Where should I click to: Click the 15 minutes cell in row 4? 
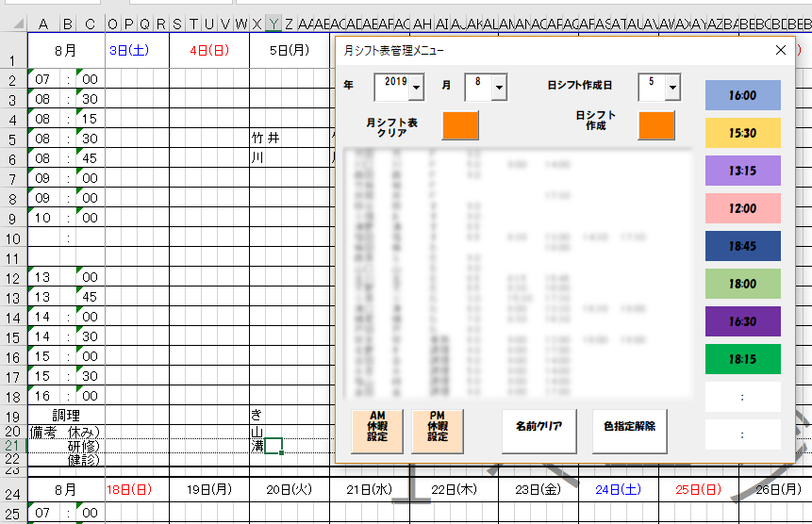91,119
